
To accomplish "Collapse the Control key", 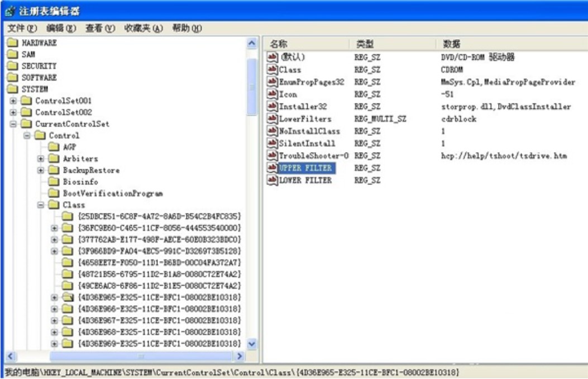I will 27,135.
